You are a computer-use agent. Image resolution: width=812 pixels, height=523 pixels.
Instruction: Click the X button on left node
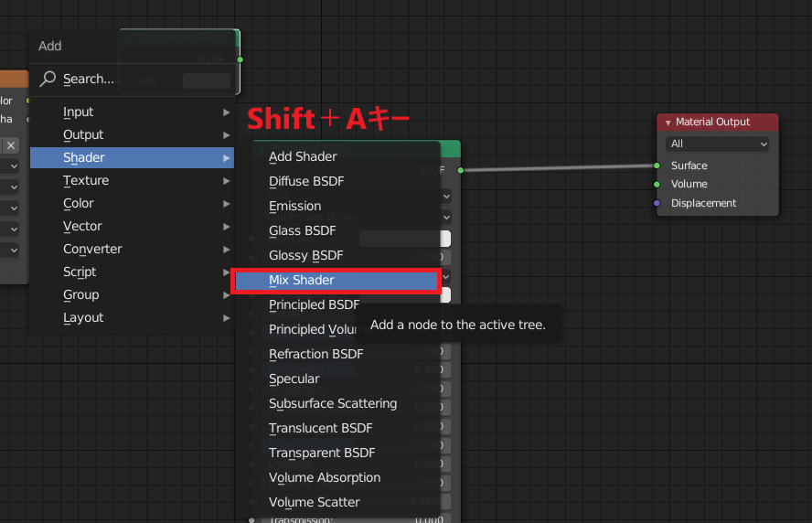(x=10, y=145)
